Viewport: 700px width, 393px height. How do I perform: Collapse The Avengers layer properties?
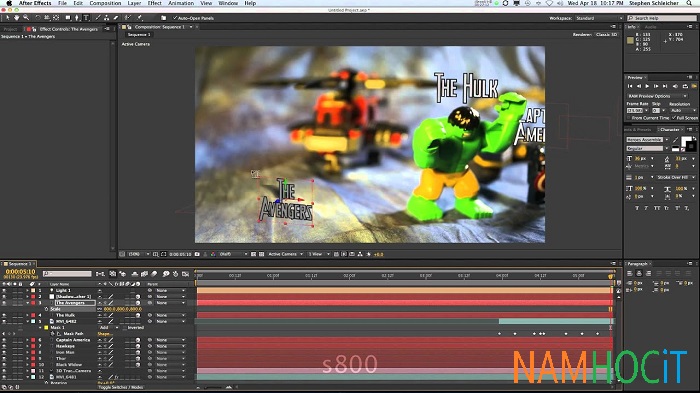coord(27,303)
